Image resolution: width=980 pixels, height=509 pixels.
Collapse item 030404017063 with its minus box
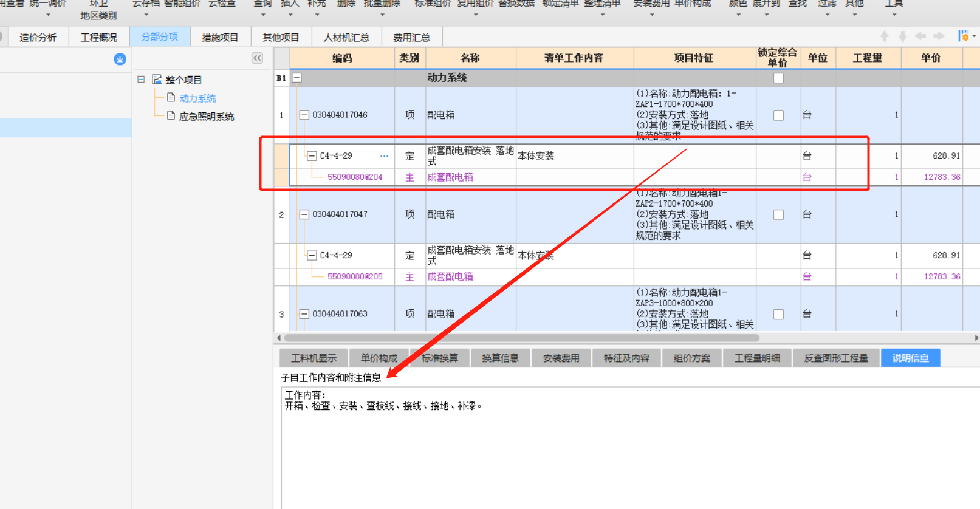(304, 314)
